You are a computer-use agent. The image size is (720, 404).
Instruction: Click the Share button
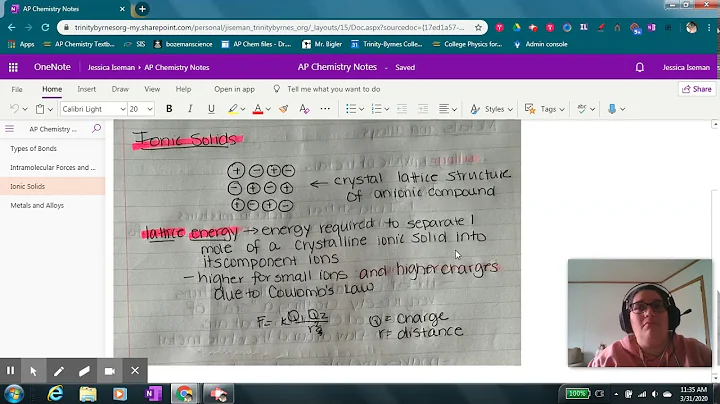pyautogui.click(x=697, y=89)
